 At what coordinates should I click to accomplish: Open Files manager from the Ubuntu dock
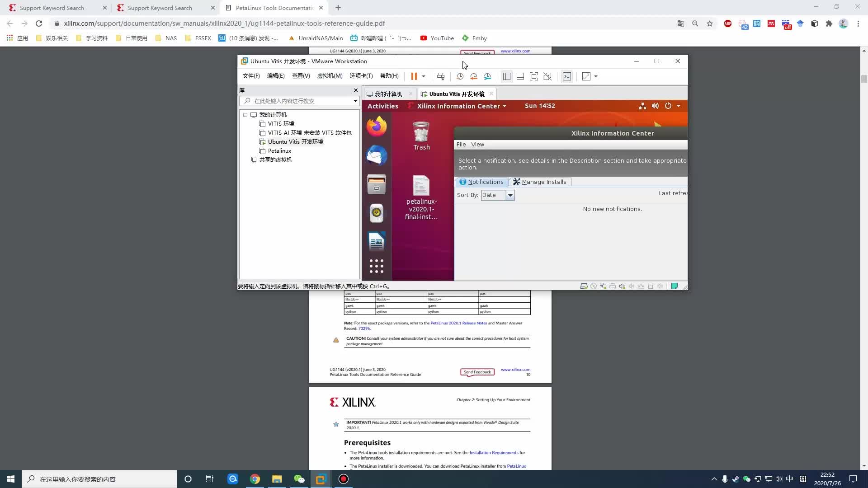point(377,184)
